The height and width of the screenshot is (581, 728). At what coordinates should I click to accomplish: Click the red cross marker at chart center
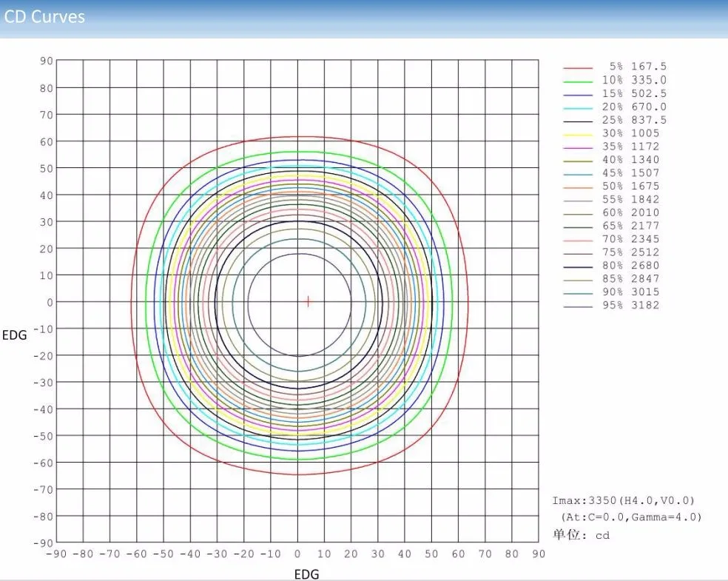click(x=308, y=301)
